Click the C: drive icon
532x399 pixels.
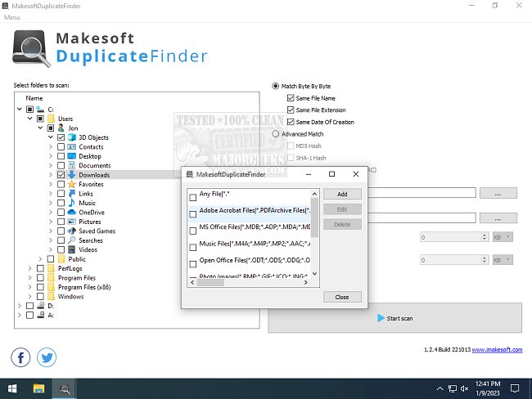coord(40,110)
